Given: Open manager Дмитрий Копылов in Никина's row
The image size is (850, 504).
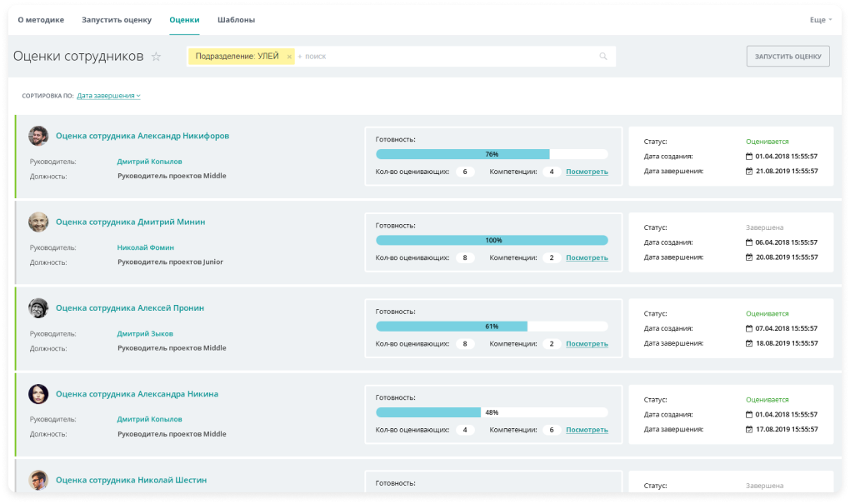Looking at the screenshot, I should pos(150,420).
